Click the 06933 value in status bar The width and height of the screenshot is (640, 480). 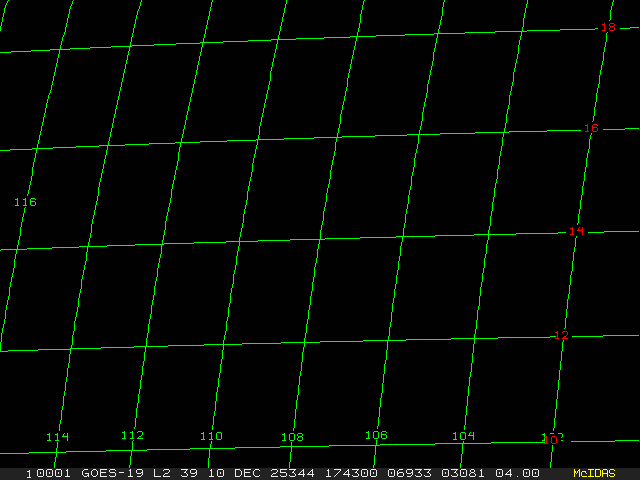[x=406, y=473]
